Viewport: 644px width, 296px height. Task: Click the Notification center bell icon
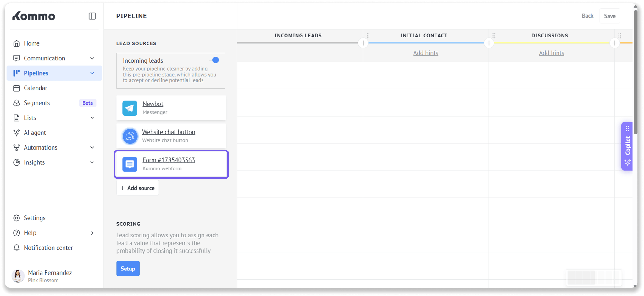[x=17, y=248]
